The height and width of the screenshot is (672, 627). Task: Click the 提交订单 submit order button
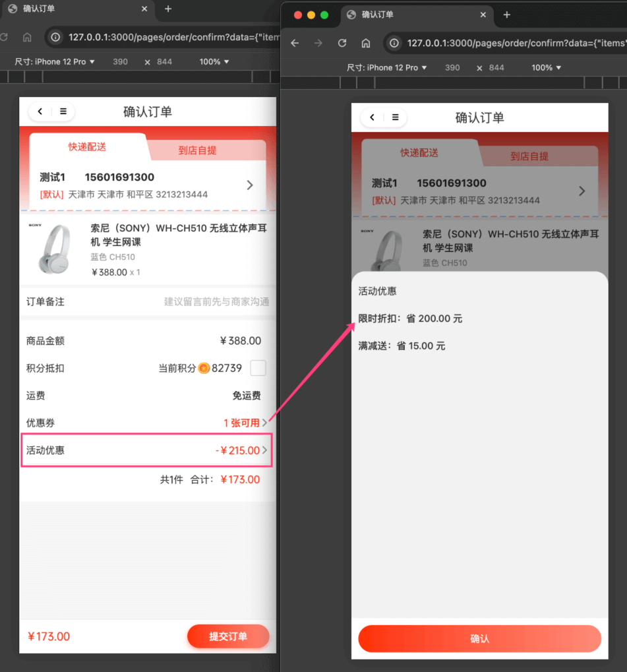(228, 636)
